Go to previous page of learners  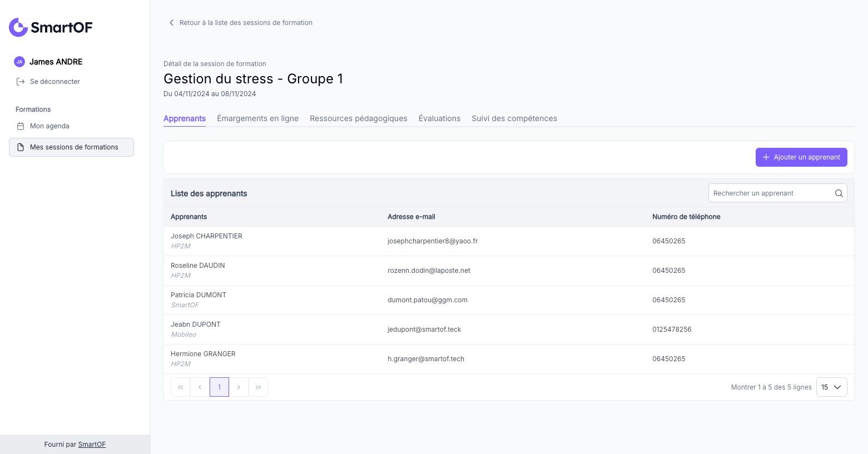[x=200, y=387]
